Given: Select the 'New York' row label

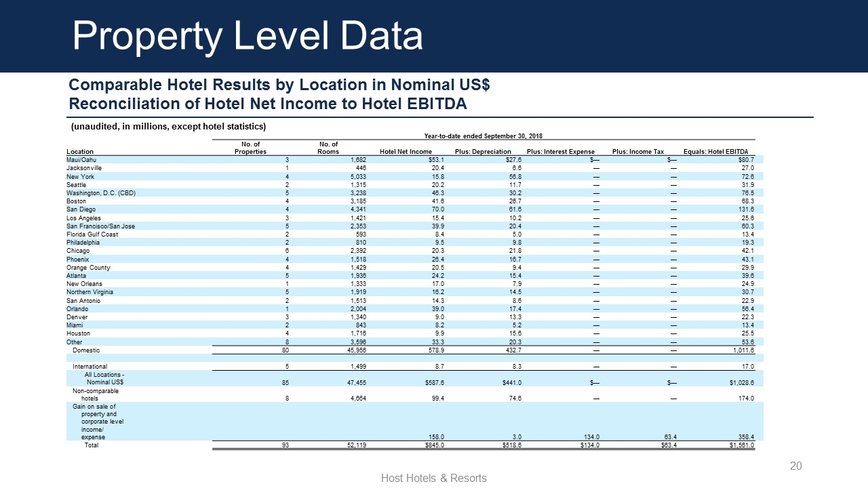Looking at the screenshot, I should (80, 176).
